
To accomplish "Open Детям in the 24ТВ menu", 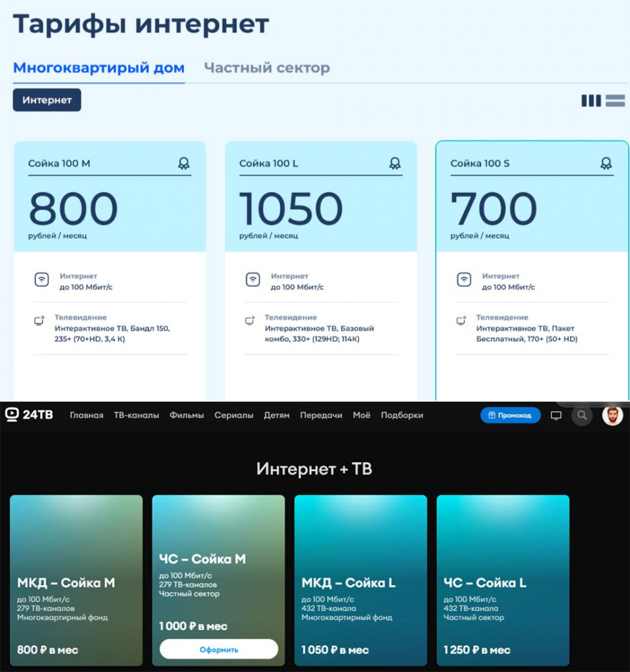I will pyautogui.click(x=276, y=415).
